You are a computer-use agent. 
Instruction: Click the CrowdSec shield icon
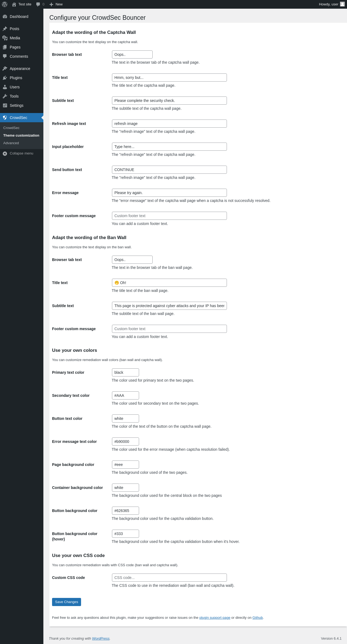click(x=5, y=118)
